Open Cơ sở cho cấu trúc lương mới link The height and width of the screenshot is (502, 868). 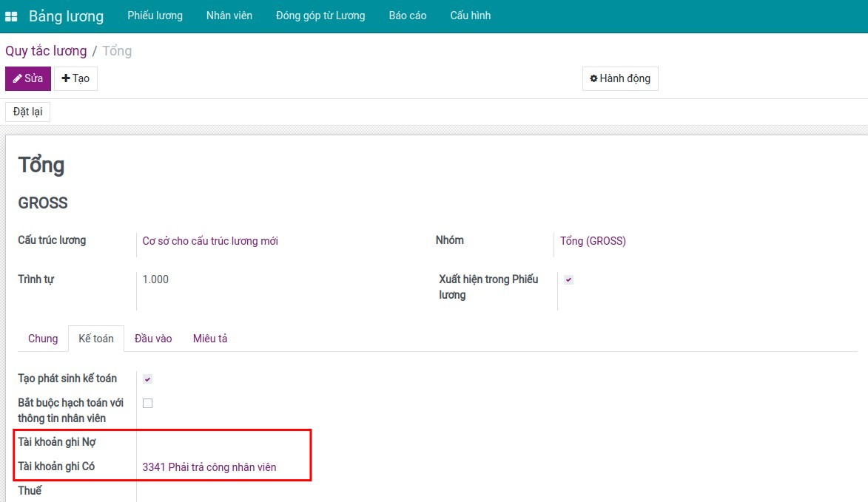(210, 241)
